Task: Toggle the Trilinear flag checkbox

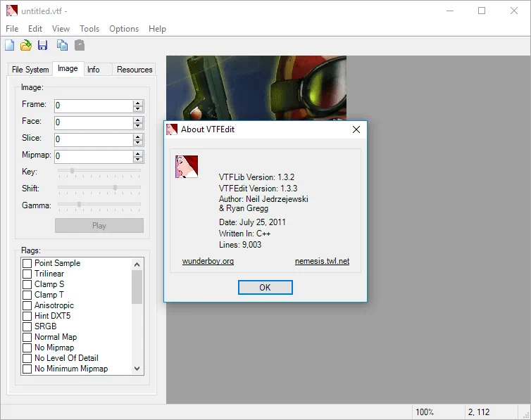Action: (x=27, y=274)
